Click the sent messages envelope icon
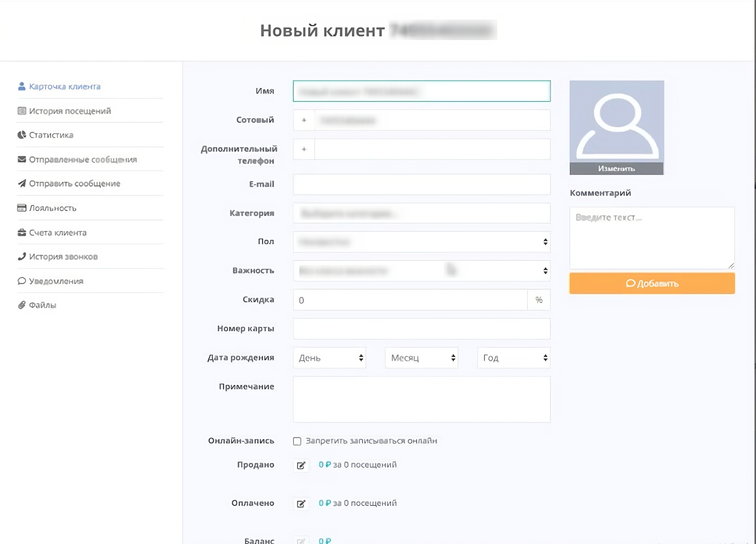Viewport: 756px width, 544px height. 22,159
